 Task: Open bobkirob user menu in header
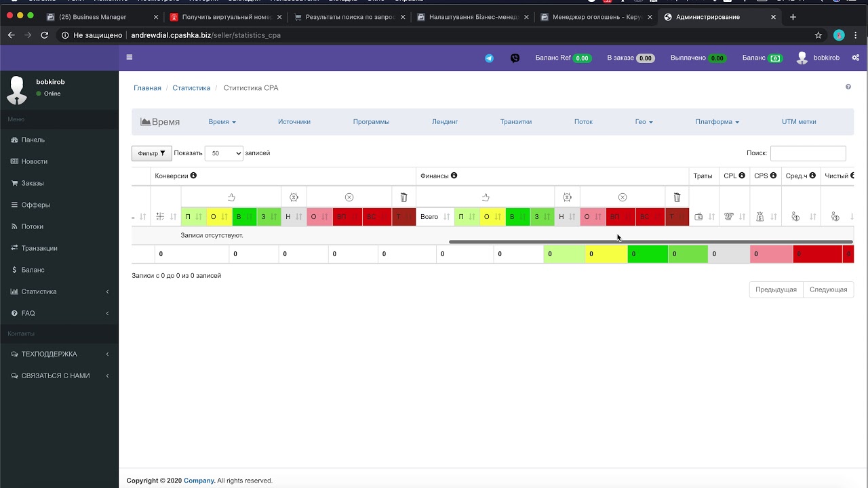(818, 58)
